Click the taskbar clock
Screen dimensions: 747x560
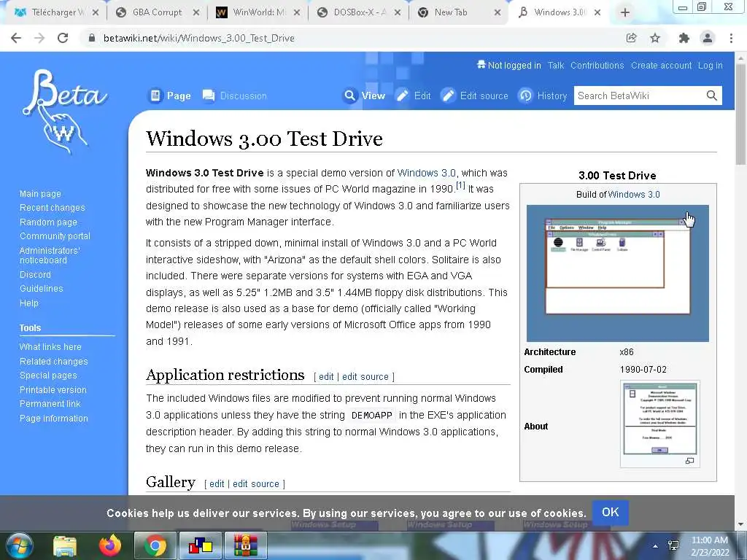[x=709, y=546]
